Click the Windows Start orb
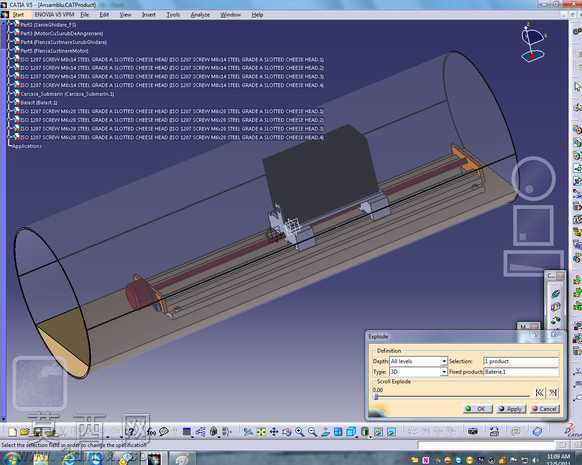582x465 pixels. click(x=11, y=458)
